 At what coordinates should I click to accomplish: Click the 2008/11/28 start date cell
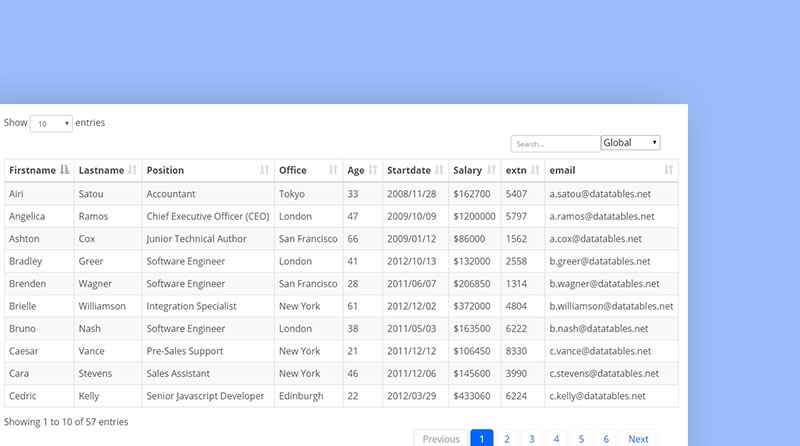pyautogui.click(x=416, y=194)
